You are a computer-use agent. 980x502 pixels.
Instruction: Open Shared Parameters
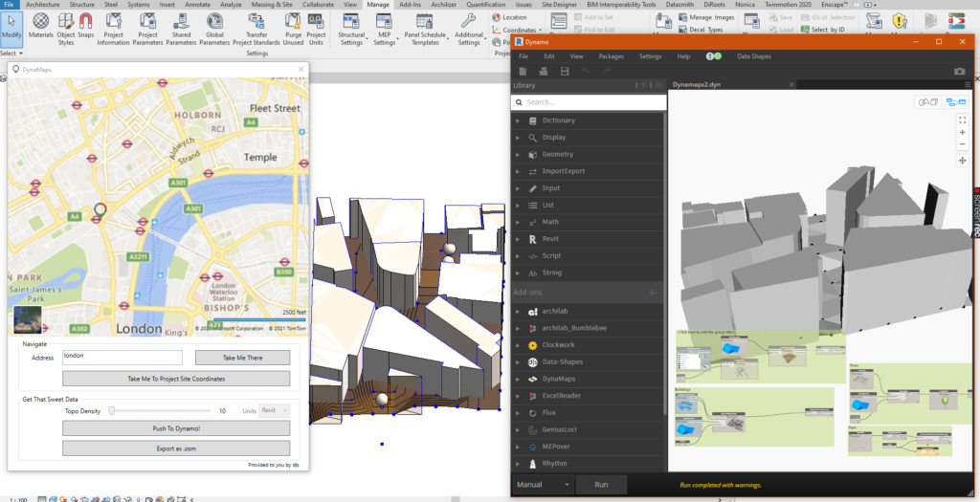pyautogui.click(x=181, y=30)
